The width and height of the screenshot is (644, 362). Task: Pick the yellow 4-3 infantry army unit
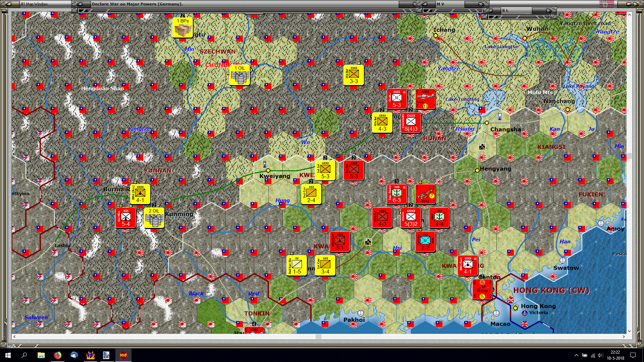coord(382,123)
